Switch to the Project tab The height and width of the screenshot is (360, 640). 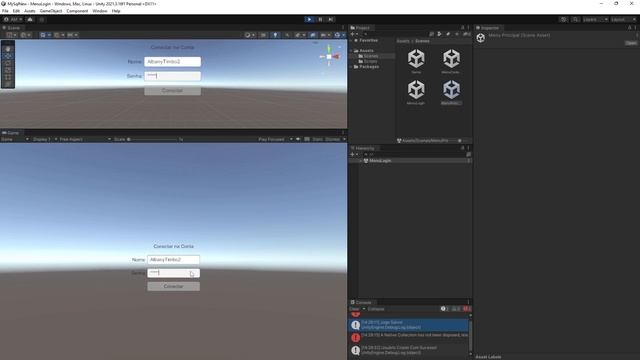point(360,28)
